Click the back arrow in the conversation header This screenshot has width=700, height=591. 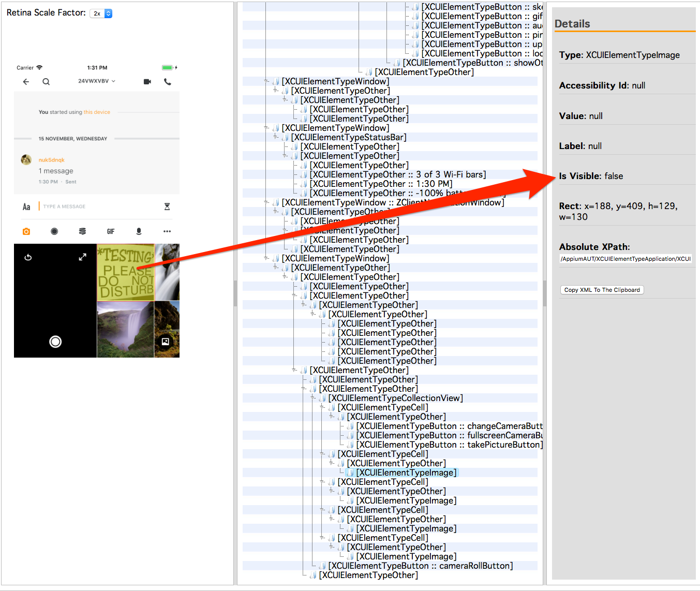26,81
